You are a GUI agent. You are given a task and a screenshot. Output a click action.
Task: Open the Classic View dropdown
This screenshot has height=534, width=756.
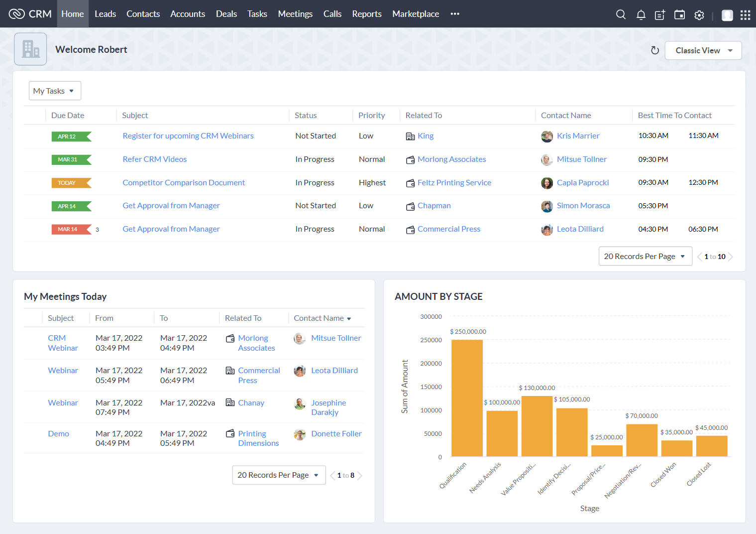tap(703, 50)
